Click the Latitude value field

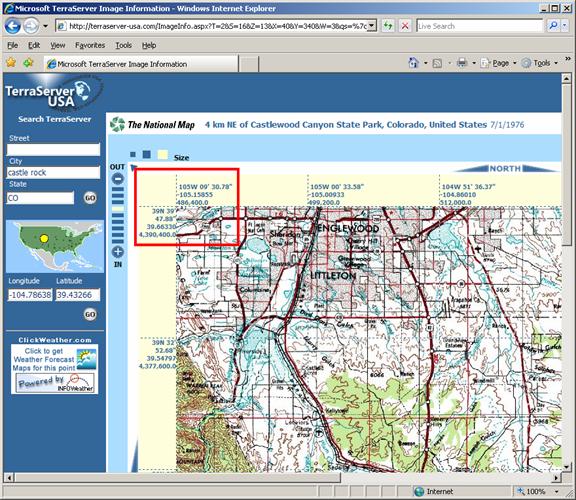coord(78,295)
